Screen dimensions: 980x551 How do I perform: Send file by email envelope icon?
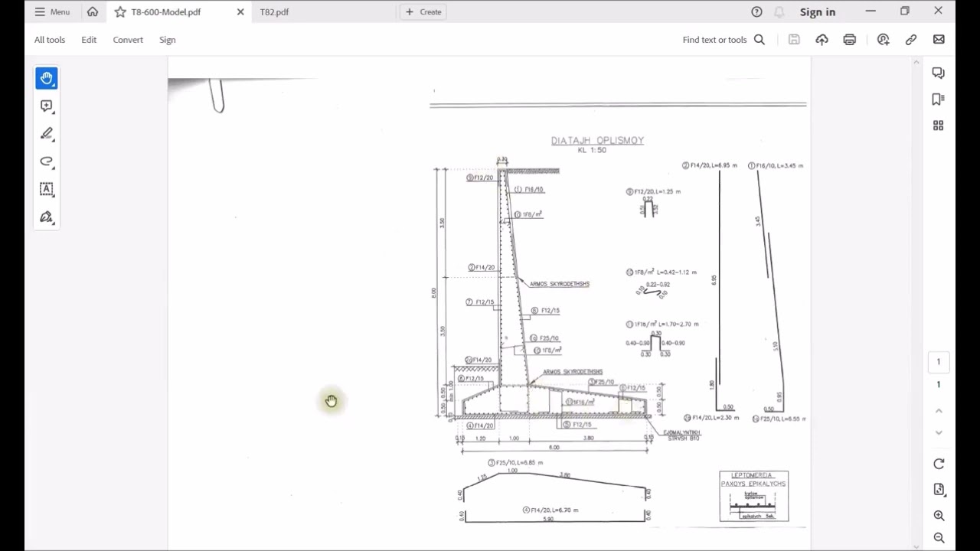click(939, 40)
